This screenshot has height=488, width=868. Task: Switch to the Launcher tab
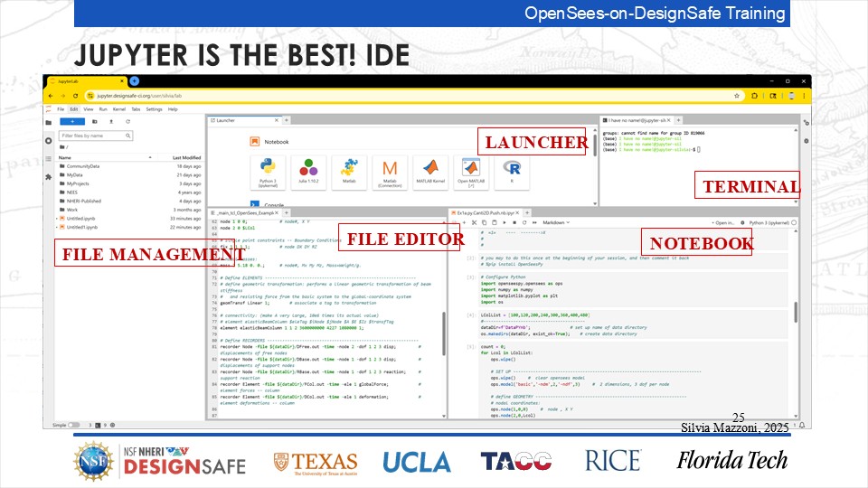(x=226, y=120)
